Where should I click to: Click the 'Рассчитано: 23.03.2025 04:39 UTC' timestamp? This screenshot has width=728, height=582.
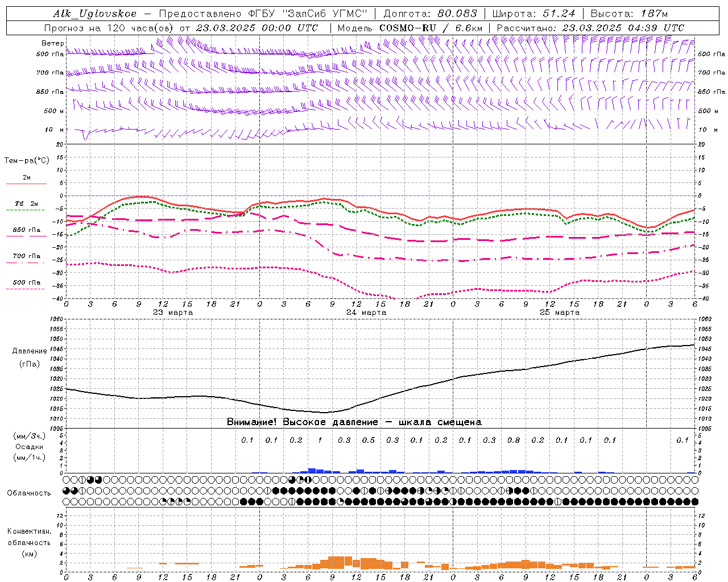tap(590, 28)
